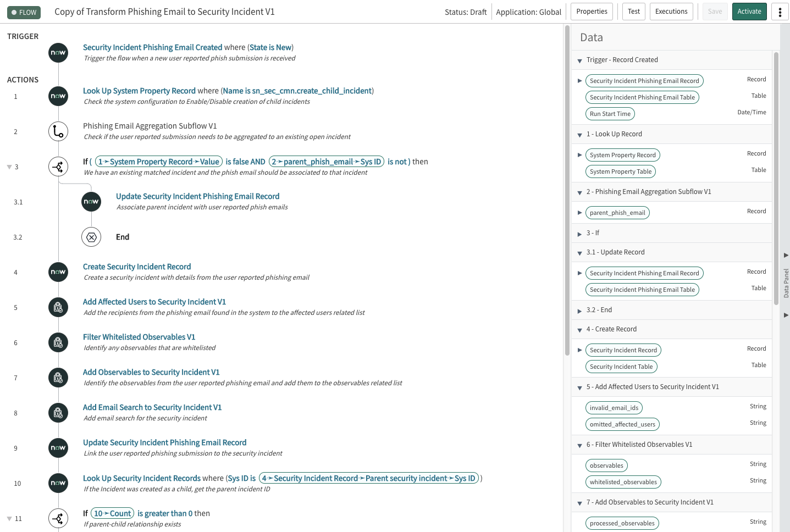The width and height of the screenshot is (790, 532).
Task: Open Filter Whitelisted Observables V1 action
Action: pos(139,337)
